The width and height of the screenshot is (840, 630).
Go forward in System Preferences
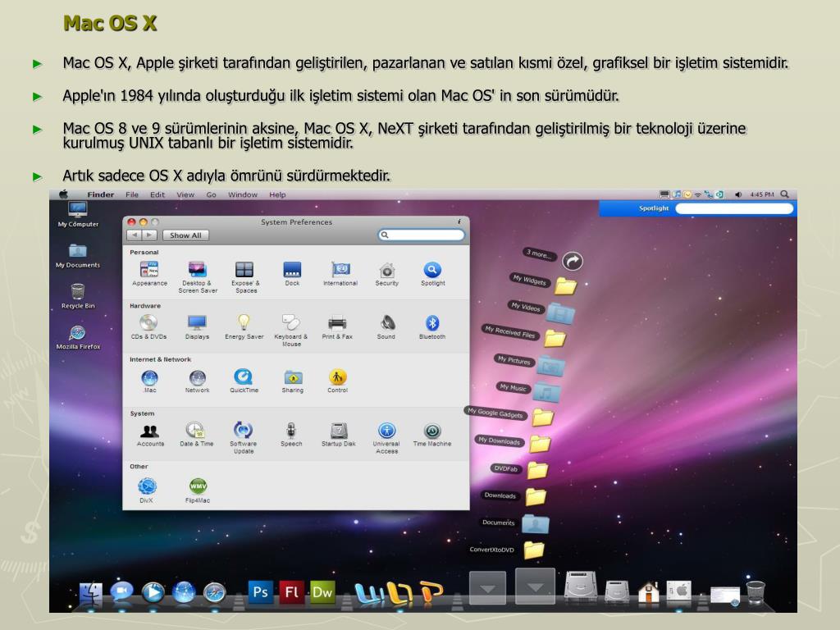149,235
